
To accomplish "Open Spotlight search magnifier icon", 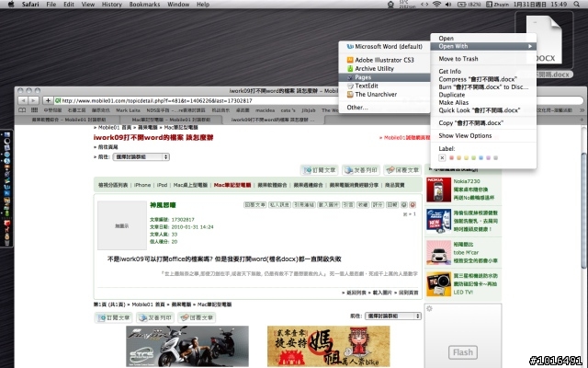I will coord(576,4).
